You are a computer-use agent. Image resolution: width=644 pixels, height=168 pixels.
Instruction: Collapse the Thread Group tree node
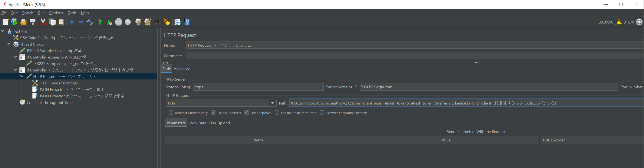(9, 44)
